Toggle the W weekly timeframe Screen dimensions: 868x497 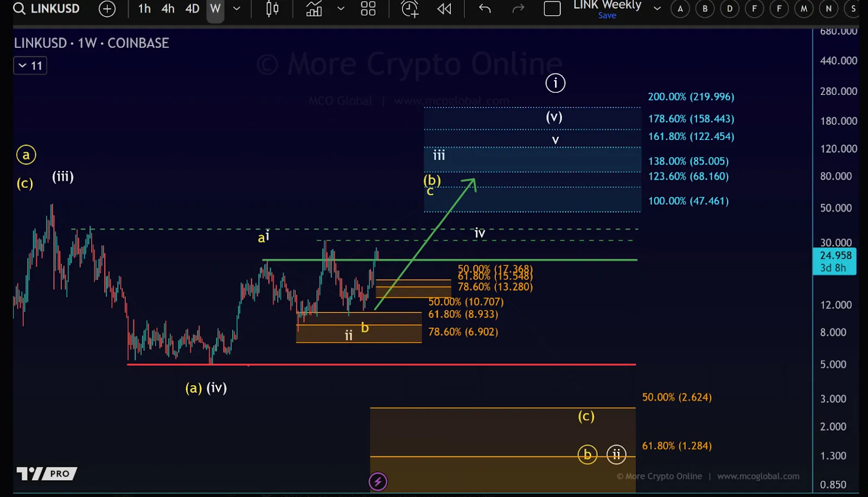(x=215, y=9)
